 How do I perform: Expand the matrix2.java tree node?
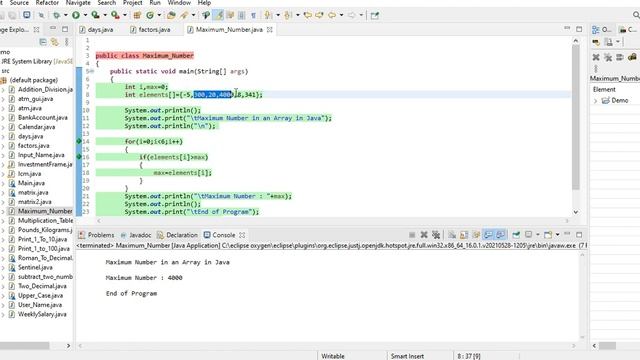point(3,202)
